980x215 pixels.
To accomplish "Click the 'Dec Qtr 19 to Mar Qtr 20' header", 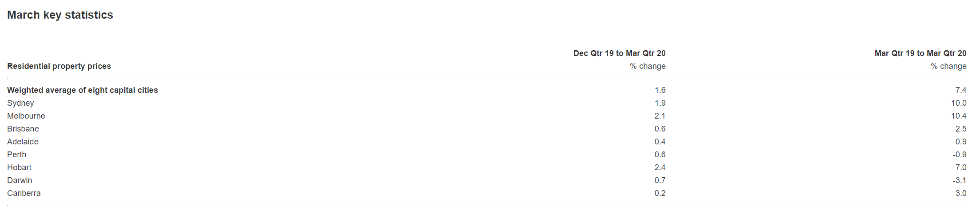I will (619, 53).
